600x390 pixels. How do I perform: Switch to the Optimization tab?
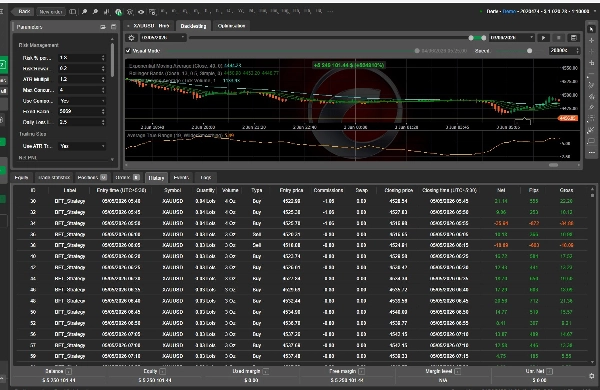[231, 26]
